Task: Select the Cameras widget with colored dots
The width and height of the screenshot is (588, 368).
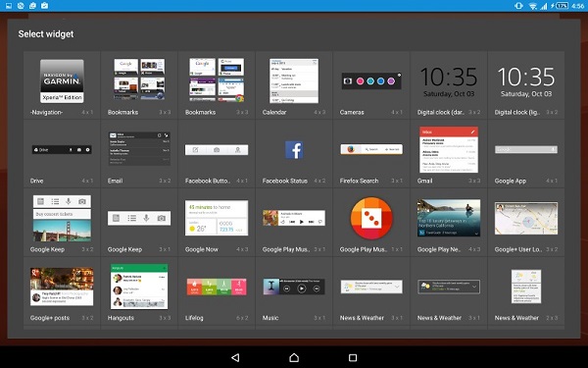Action: pyautogui.click(x=371, y=80)
